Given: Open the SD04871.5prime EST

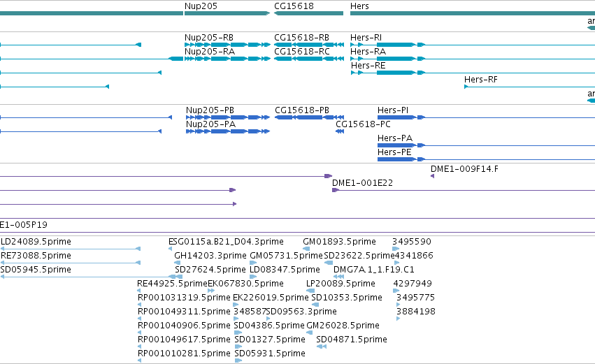Looking at the screenshot, I should 352,340.
